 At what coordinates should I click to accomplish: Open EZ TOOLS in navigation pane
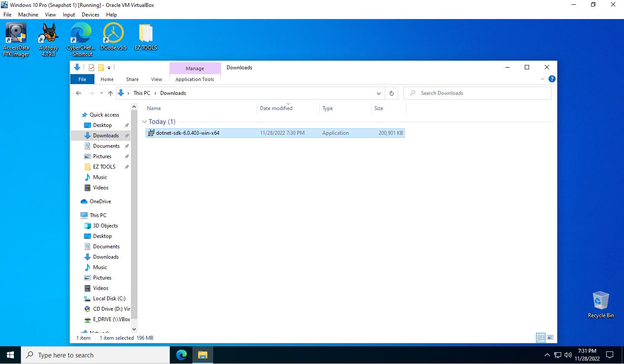[104, 167]
